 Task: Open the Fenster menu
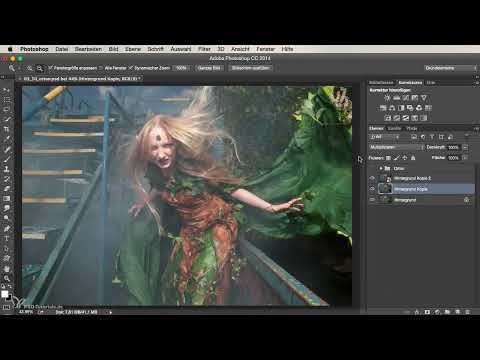265,49
